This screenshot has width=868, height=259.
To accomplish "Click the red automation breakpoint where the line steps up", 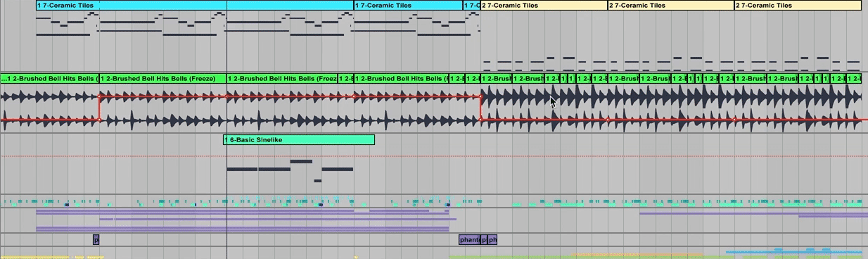I will tap(100, 96).
